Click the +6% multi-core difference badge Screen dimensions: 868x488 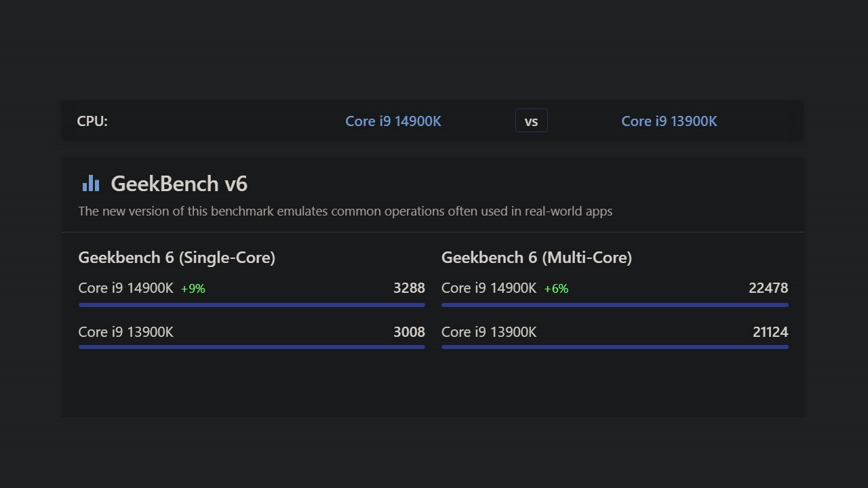[556, 289]
